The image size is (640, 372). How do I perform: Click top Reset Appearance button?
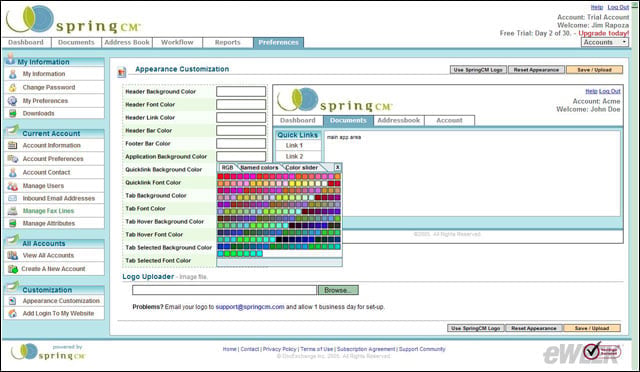pyautogui.click(x=536, y=70)
